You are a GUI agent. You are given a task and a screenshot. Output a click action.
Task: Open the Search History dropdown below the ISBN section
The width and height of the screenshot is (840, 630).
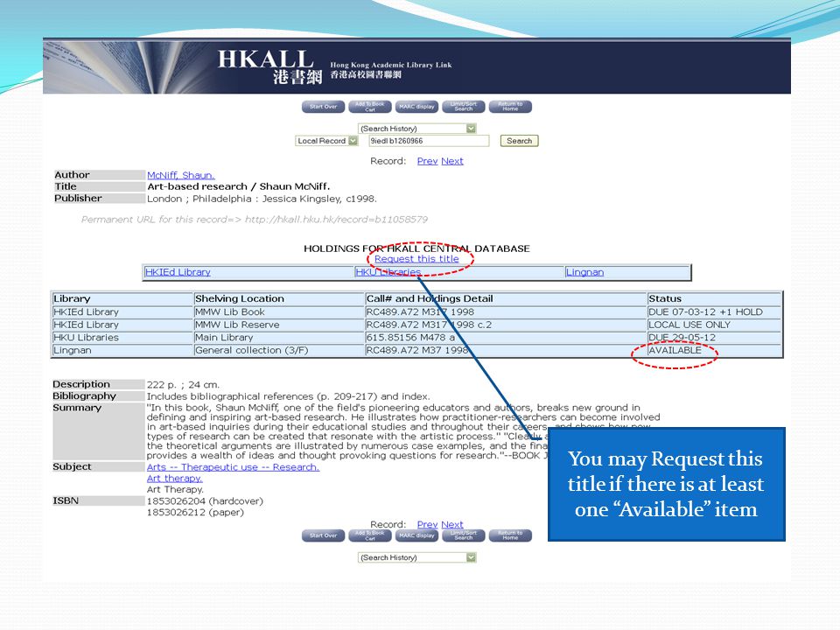tap(416, 557)
